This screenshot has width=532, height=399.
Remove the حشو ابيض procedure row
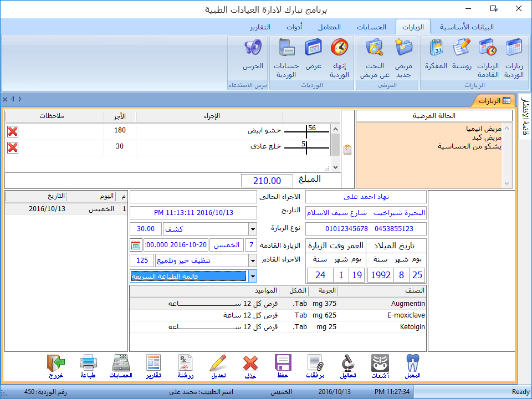pyautogui.click(x=13, y=131)
